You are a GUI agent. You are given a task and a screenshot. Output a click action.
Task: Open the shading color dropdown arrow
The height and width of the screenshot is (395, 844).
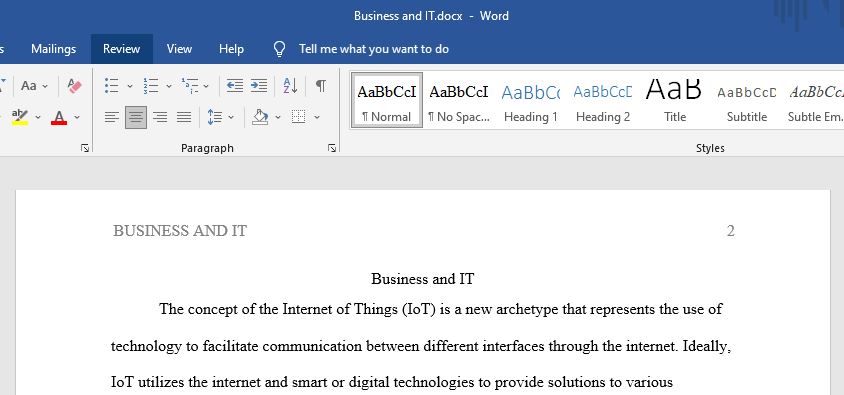pyautogui.click(x=278, y=117)
